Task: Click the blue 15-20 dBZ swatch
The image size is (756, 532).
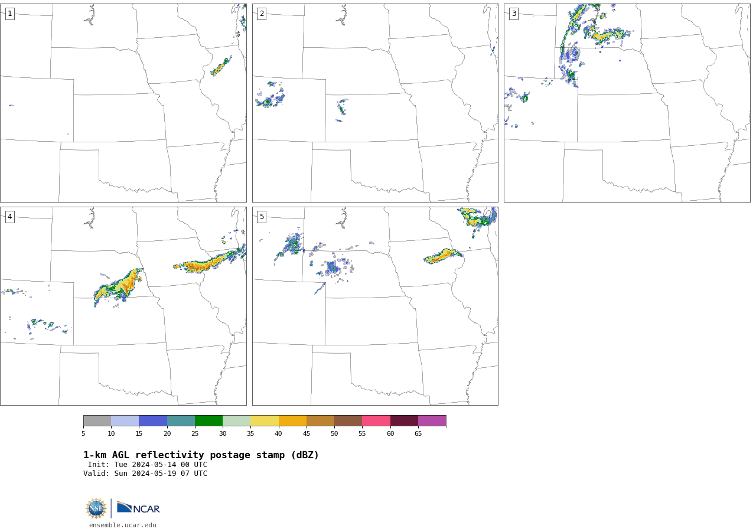Action: click(x=153, y=421)
